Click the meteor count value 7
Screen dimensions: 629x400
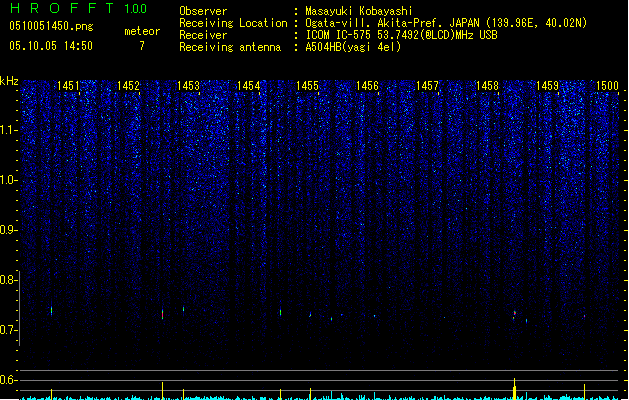[x=142, y=46]
